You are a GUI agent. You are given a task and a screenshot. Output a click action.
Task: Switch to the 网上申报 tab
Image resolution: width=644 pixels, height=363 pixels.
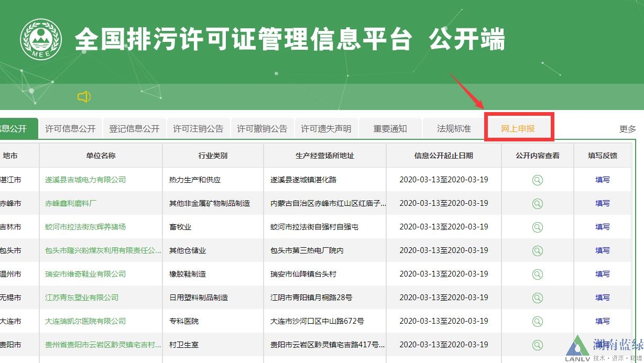click(518, 128)
